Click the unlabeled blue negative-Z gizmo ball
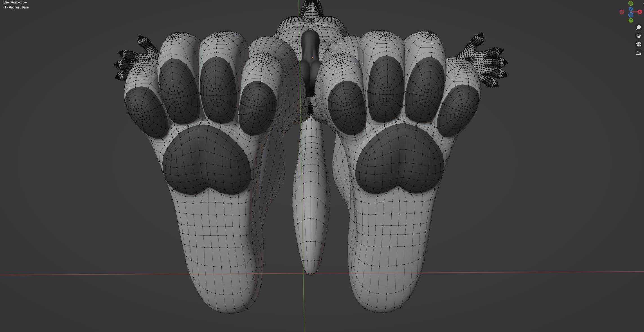644x332 pixels. (631, 15)
